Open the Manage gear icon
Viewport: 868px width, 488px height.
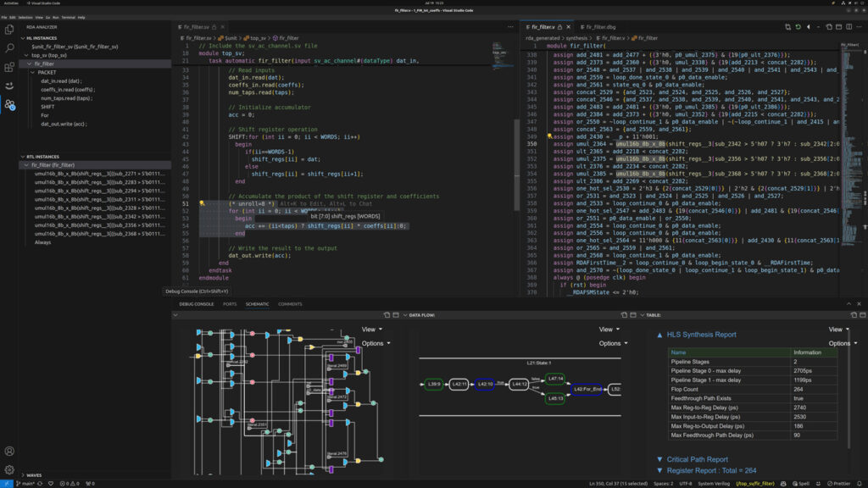(x=9, y=469)
